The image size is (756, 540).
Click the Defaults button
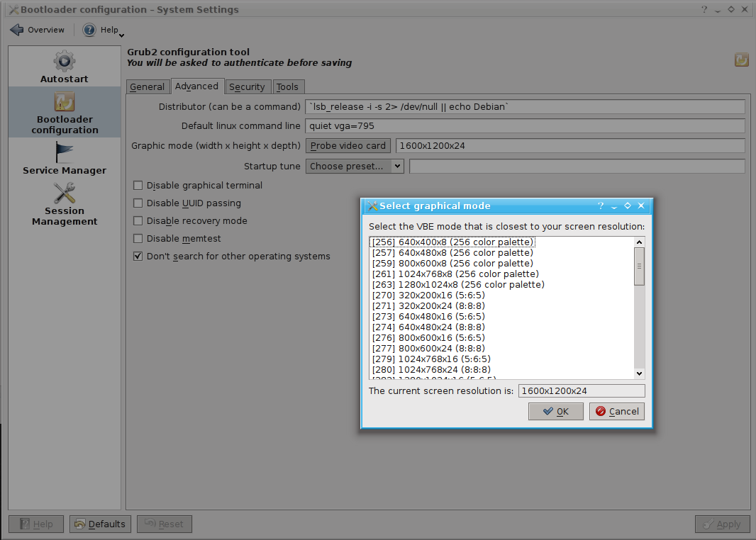click(x=100, y=524)
